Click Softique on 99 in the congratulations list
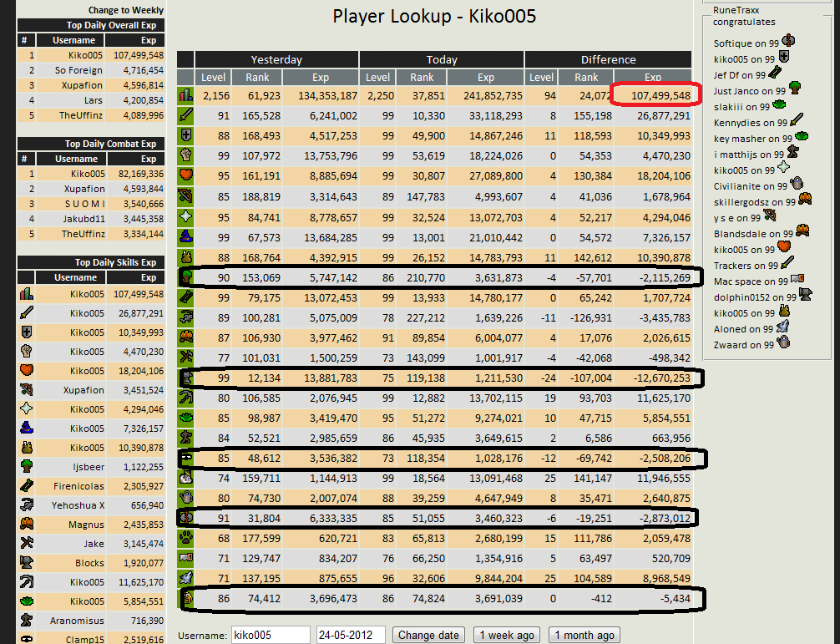Image resolution: width=840 pixels, height=644 pixels. click(746, 43)
